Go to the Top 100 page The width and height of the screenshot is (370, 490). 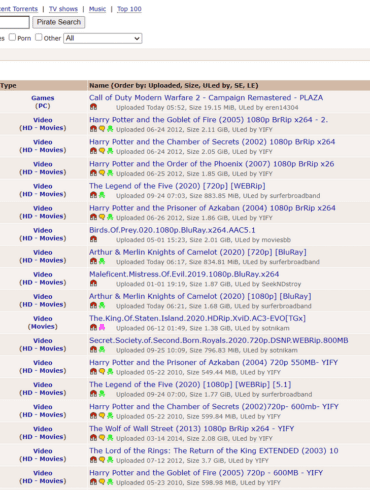[129, 9]
